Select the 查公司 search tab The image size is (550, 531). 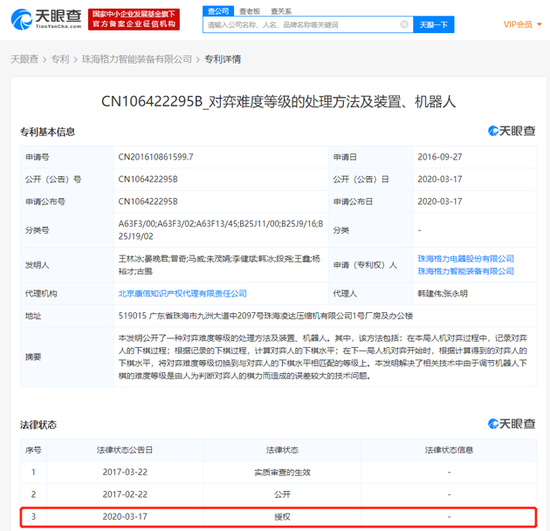pyautogui.click(x=218, y=11)
